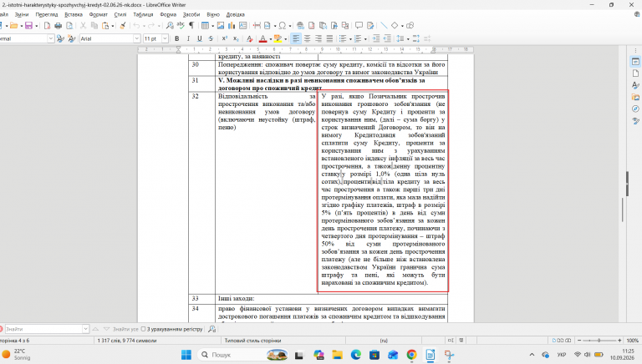
Task: Toggle unordered bullet list
Action: [343, 38]
